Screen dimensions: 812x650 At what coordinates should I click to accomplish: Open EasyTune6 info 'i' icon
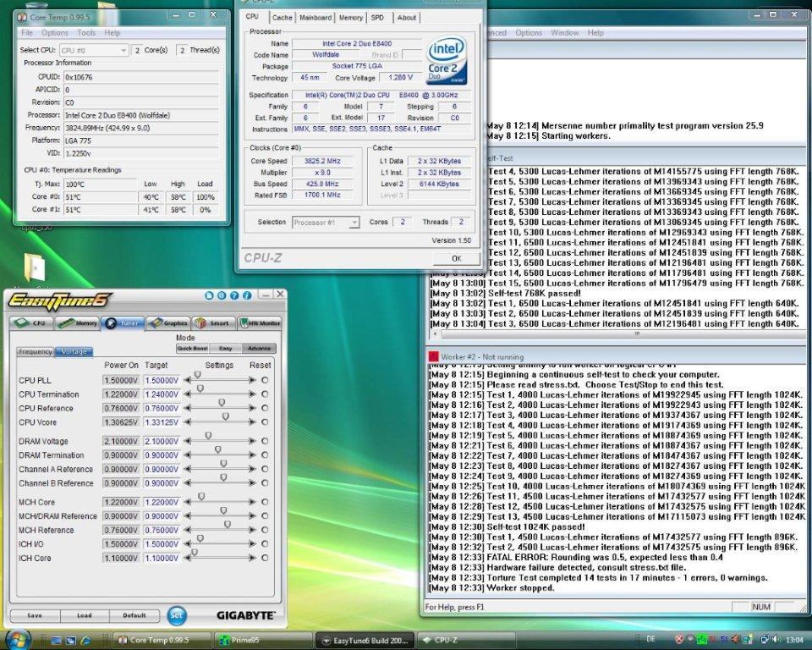pyautogui.click(x=247, y=295)
